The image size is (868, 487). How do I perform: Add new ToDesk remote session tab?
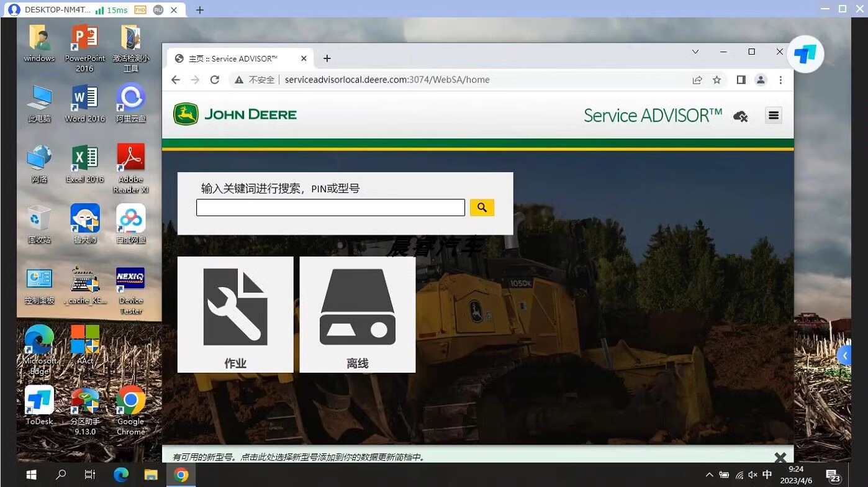pos(199,10)
